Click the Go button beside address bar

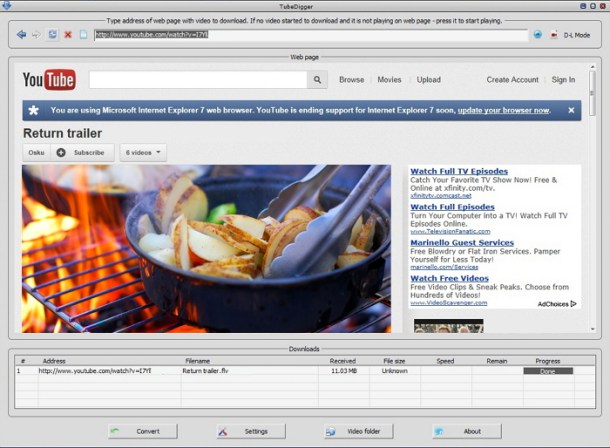coord(537,34)
